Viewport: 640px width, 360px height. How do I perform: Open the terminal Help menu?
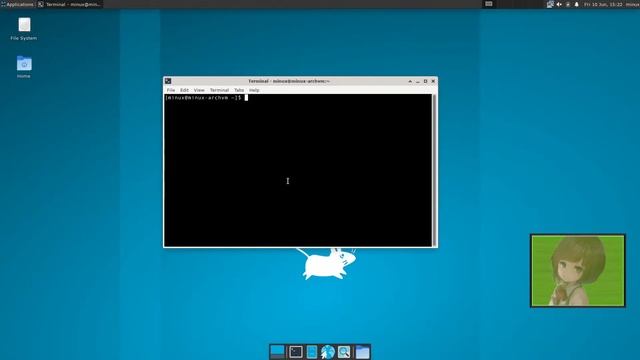pos(254,90)
